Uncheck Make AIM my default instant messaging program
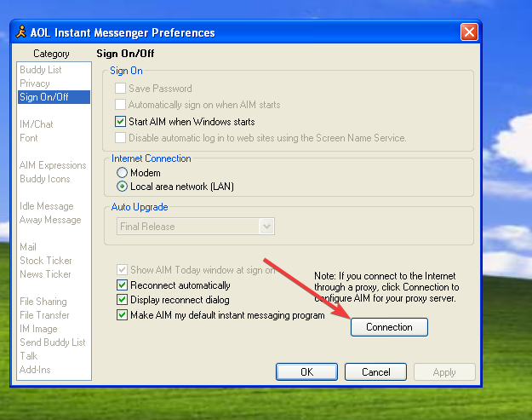 [x=122, y=315]
